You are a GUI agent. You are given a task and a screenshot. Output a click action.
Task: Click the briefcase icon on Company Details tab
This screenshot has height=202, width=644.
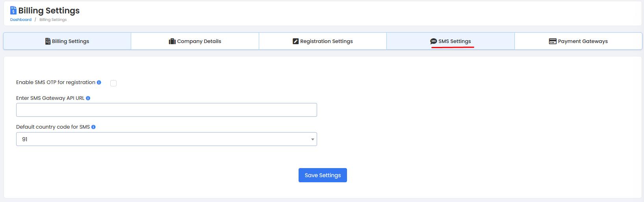172,41
